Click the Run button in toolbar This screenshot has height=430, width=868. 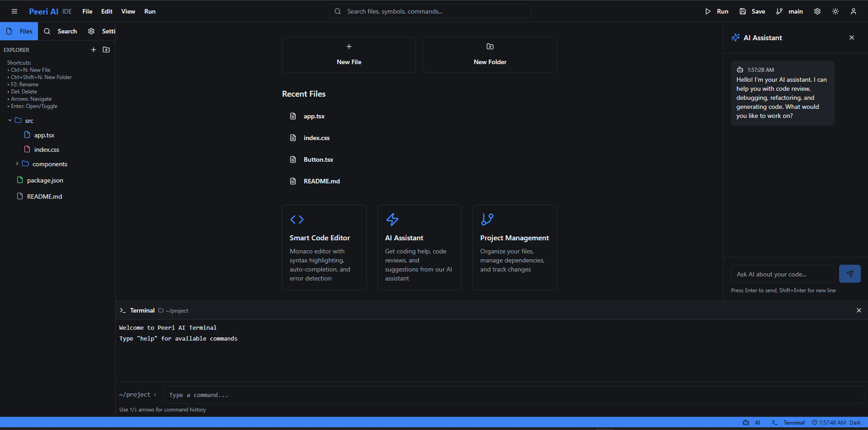point(717,11)
